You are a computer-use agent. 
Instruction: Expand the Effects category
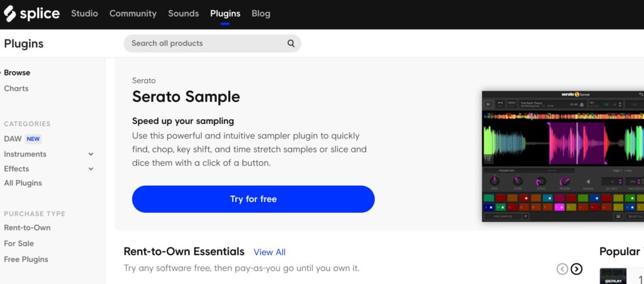[91, 169]
